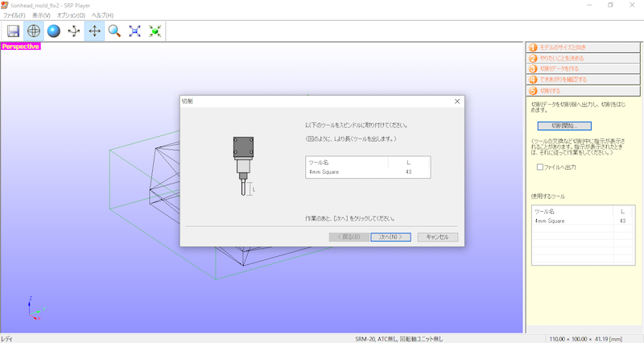This screenshot has width=644, height=343.
Task: Expand step 3 切削データを作る
Action: click(x=583, y=69)
